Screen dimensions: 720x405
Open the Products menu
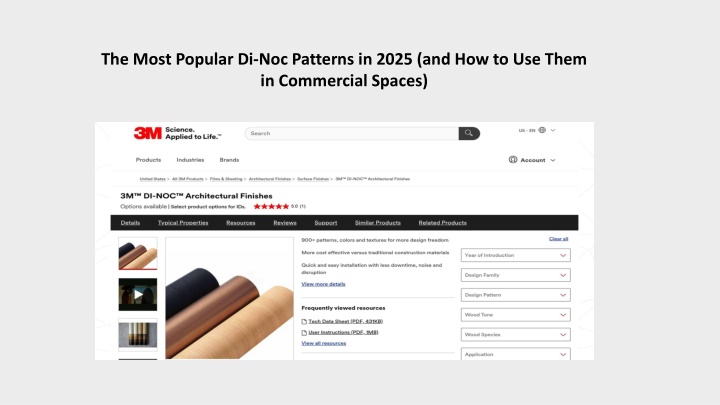tap(148, 160)
